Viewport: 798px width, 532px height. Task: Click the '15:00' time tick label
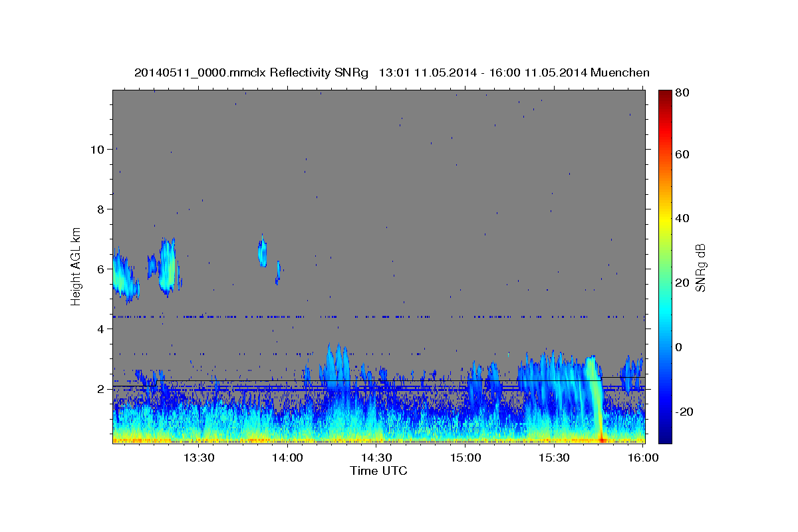coord(465,458)
